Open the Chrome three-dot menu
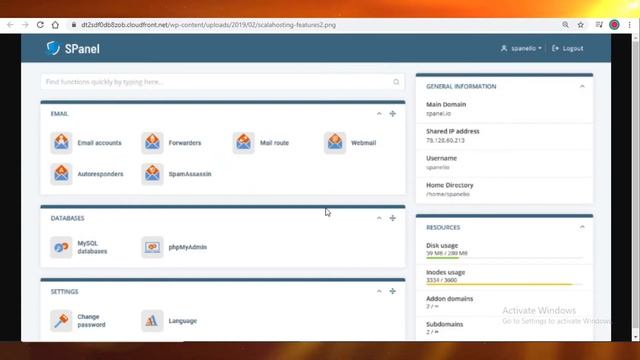This screenshot has width=640, height=360. coord(630,25)
